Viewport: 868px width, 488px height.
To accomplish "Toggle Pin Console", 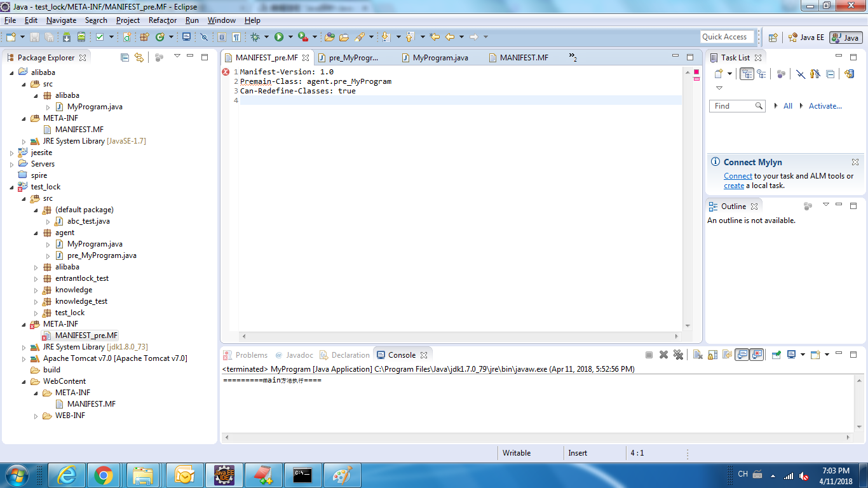I will tap(776, 355).
